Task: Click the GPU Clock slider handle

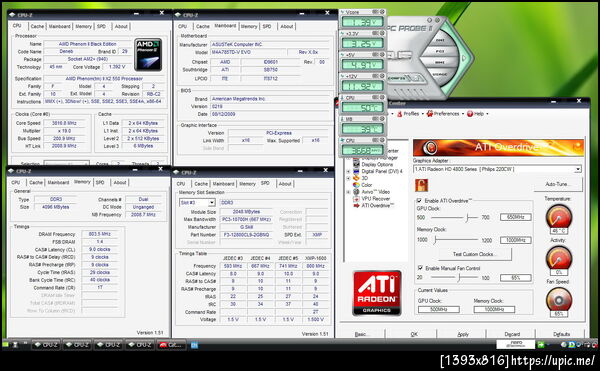Action: [467, 218]
